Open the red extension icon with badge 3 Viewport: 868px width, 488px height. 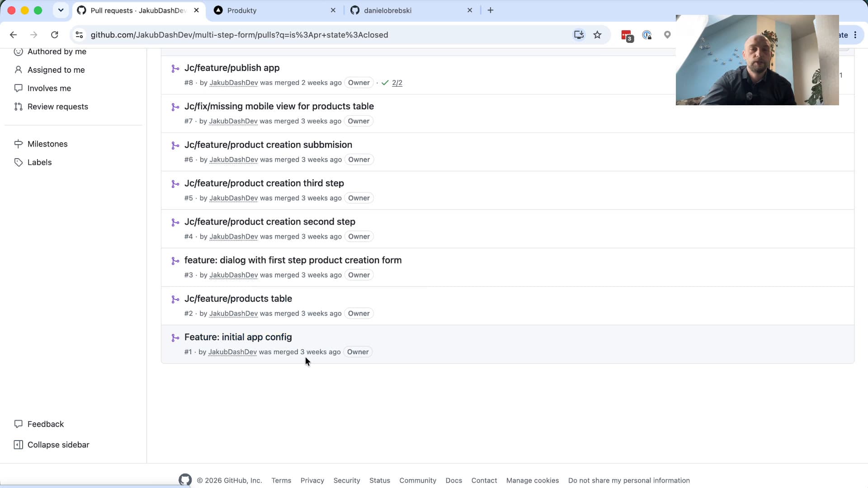pos(627,35)
